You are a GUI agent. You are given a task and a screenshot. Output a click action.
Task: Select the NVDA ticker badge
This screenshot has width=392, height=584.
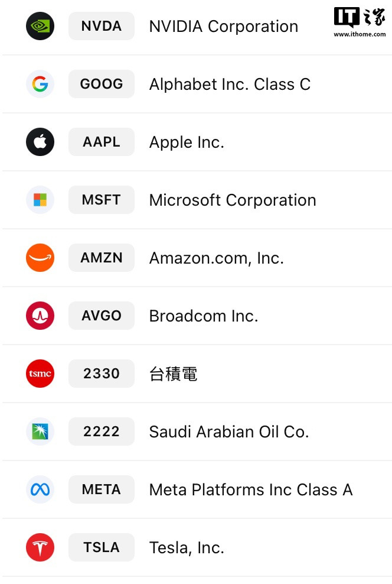click(x=102, y=26)
